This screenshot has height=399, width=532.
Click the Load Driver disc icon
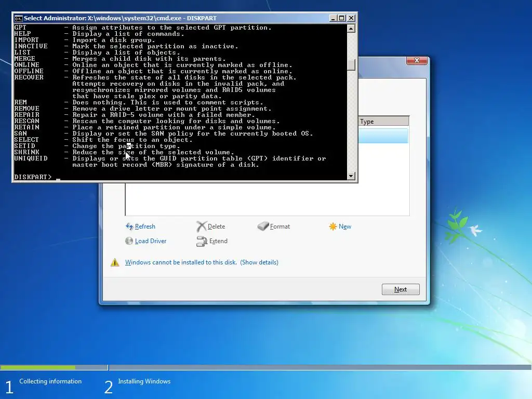click(x=129, y=241)
